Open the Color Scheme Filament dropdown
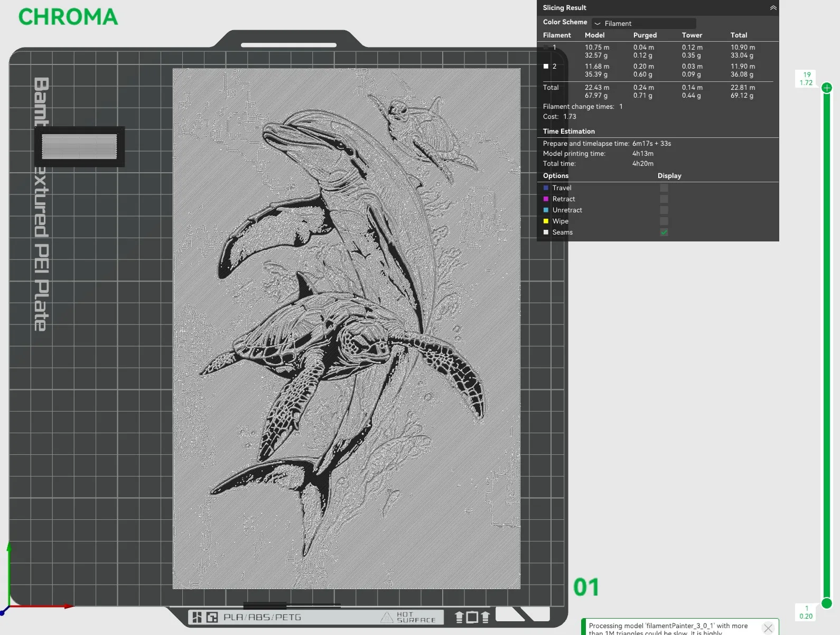This screenshot has height=635, width=840. [x=644, y=23]
